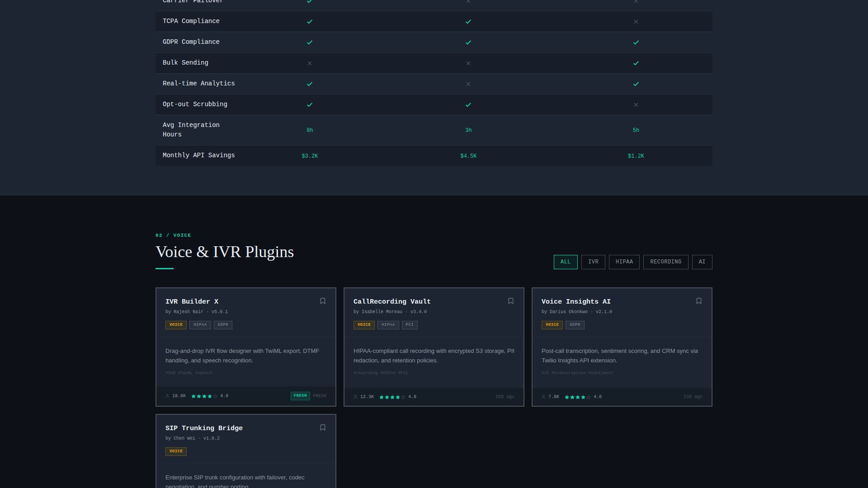
Task: Click the PCI tag on CallRecording Vault
Action: 410,325
